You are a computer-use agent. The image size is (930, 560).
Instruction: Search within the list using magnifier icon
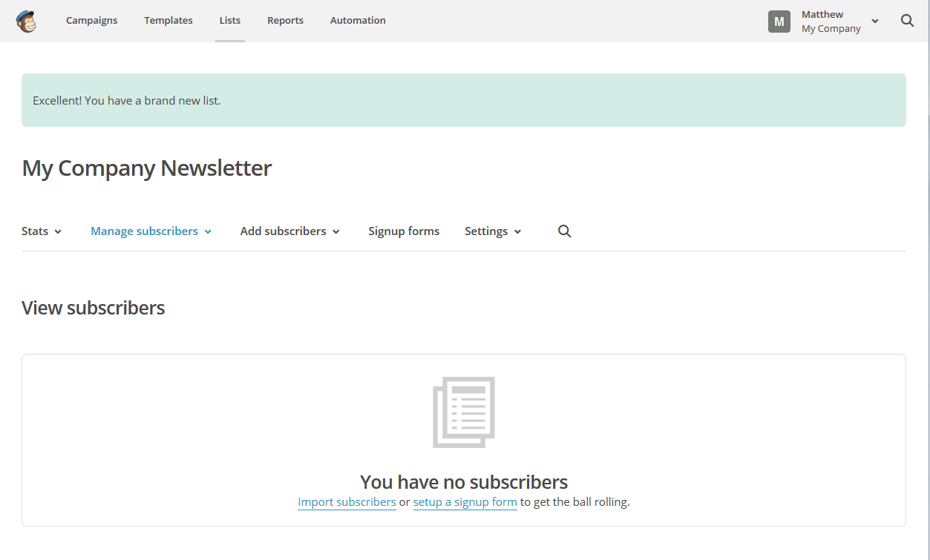point(564,231)
